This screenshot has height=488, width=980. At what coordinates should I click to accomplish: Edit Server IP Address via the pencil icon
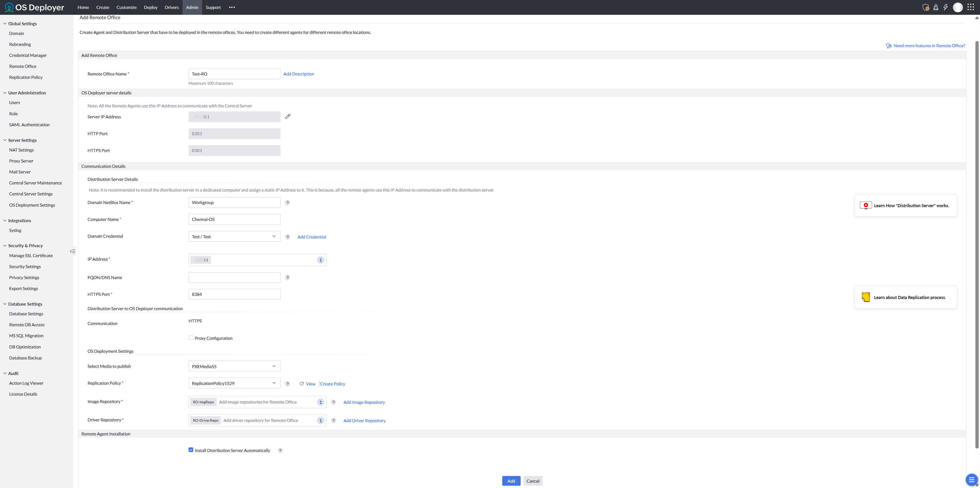pyautogui.click(x=288, y=116)
